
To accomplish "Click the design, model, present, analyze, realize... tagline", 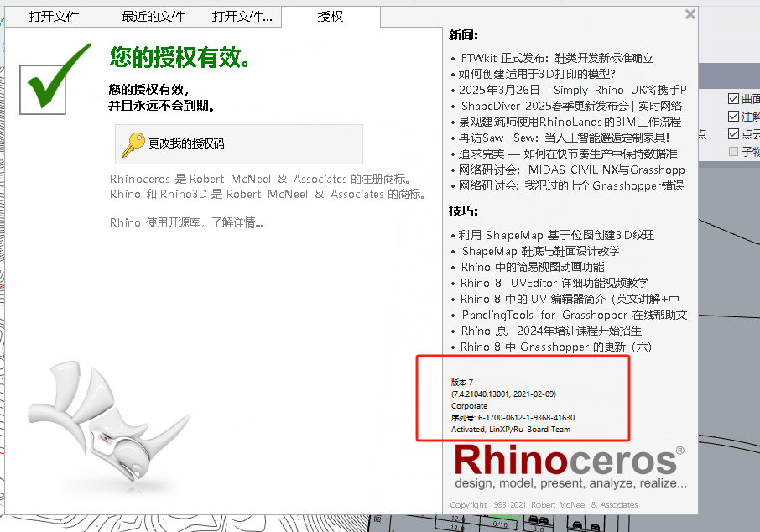I will (570, 483).
